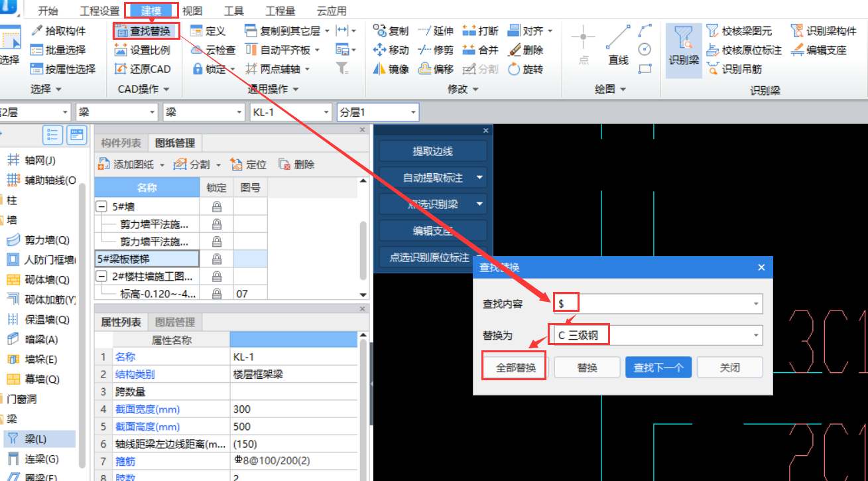Toggle lock for 2#楼柱墙施工图 drawing
This screenshot has height=481, width=868.
[217, 276]
